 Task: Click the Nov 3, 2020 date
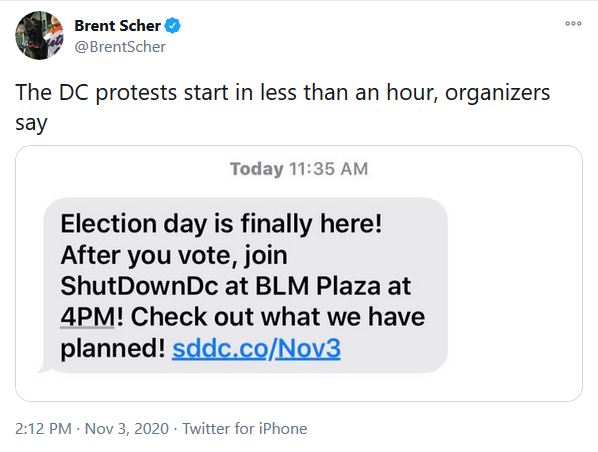(127, 428)
